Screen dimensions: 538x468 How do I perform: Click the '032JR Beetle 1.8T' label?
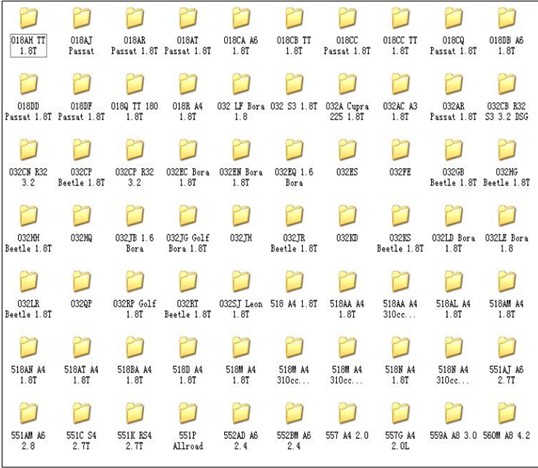pyautogui.click(x=294, y=243)
